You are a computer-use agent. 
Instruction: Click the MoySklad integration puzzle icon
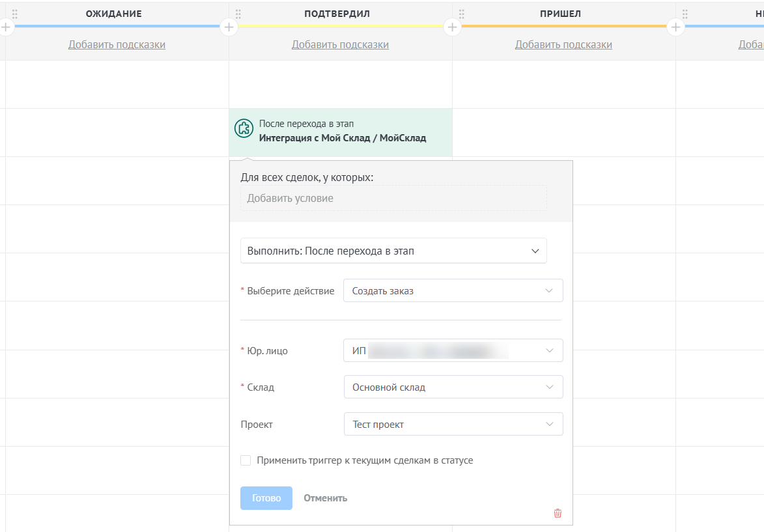pyautogui.click(x=244, y=129)
